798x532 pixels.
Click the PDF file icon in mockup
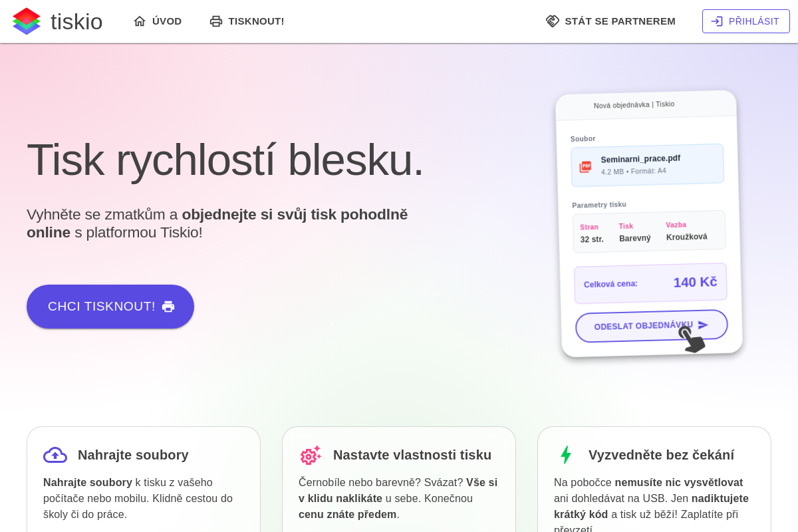[585, 167]
